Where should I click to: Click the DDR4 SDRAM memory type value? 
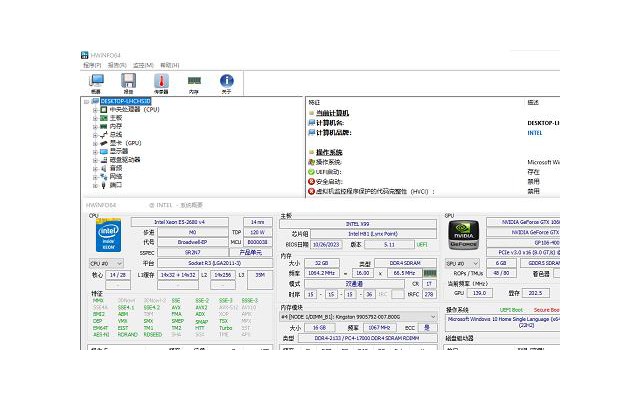tap(405, 263)
